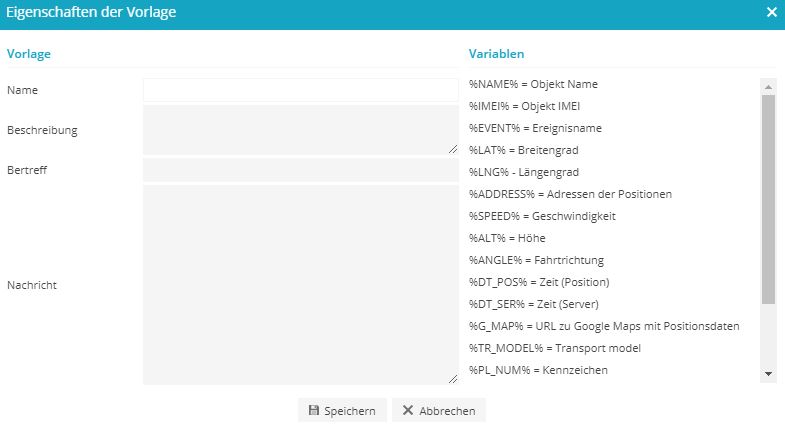Viewport: 785px width, 429px height.
Task: Select the %DT_SER% = Zeit (Server) variable
Action: pos(534,304)
